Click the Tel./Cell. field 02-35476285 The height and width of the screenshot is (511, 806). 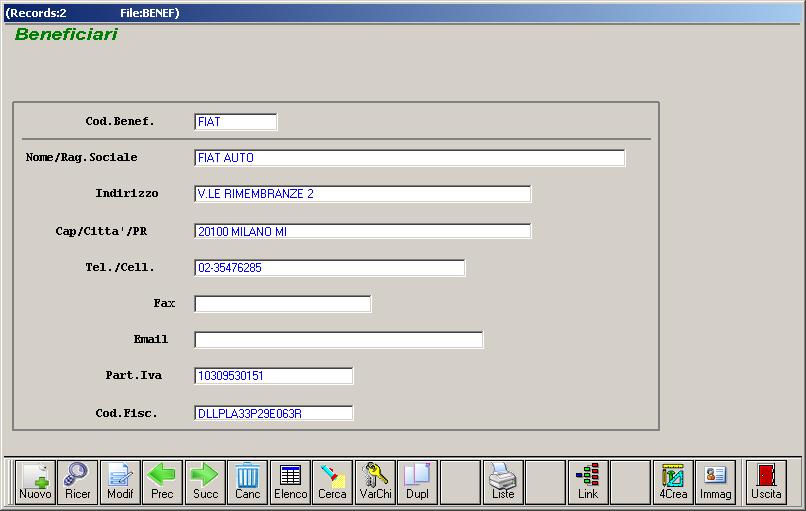pyautogui.click(x=330, y=268)
